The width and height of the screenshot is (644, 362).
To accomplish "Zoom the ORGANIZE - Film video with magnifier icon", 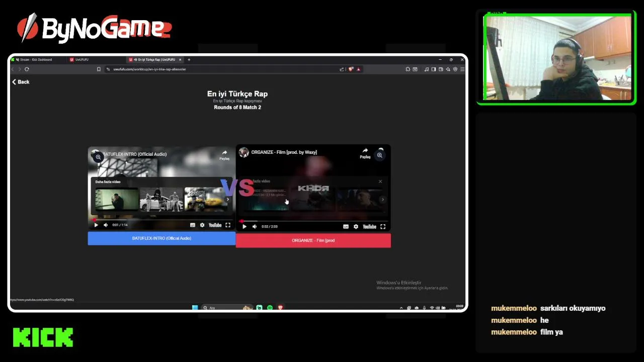I will (380, 155).
